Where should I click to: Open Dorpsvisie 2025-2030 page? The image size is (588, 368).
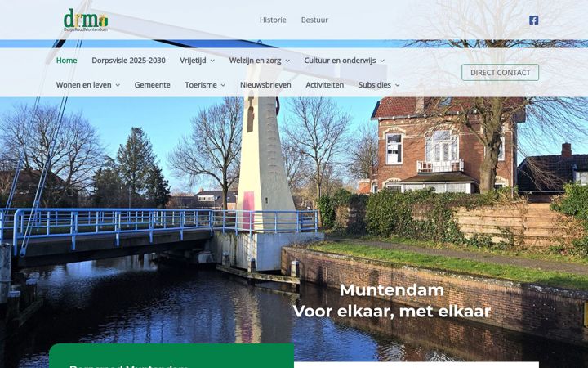coord(129,61)
